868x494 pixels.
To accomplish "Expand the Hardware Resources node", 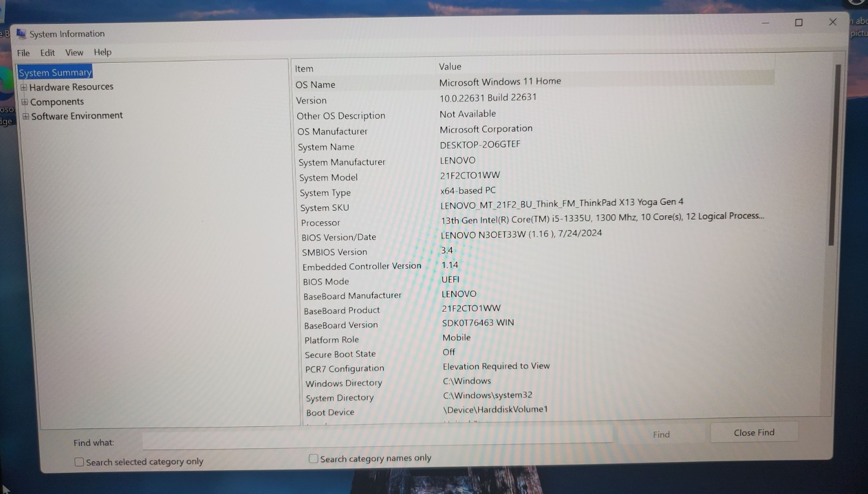I will pyautogui.click(x=23, y=87).
